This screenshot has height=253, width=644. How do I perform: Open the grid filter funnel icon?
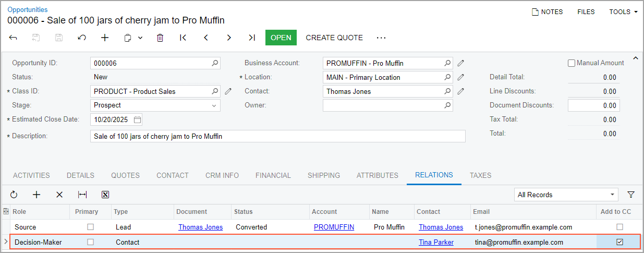(x=631, y=195)
